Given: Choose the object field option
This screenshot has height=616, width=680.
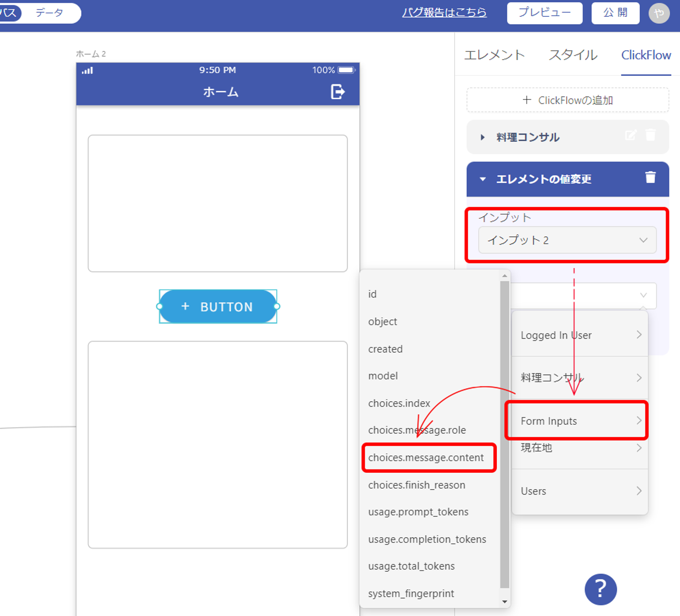Looking at the screenshot, I should tap(383, 321).
